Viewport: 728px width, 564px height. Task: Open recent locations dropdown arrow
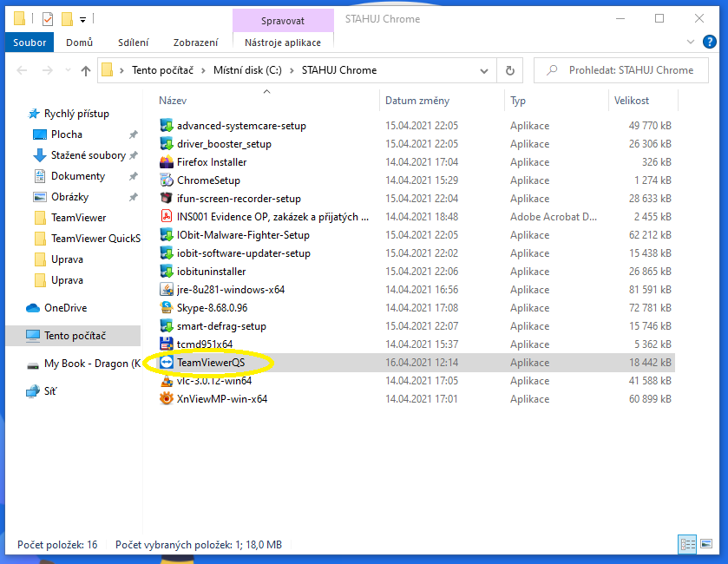click(x=68, y=70)
